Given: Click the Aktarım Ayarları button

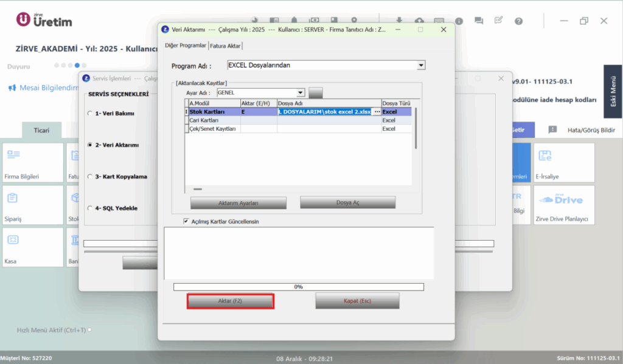Looking at the screenshot, I should (x=238, y=203).
